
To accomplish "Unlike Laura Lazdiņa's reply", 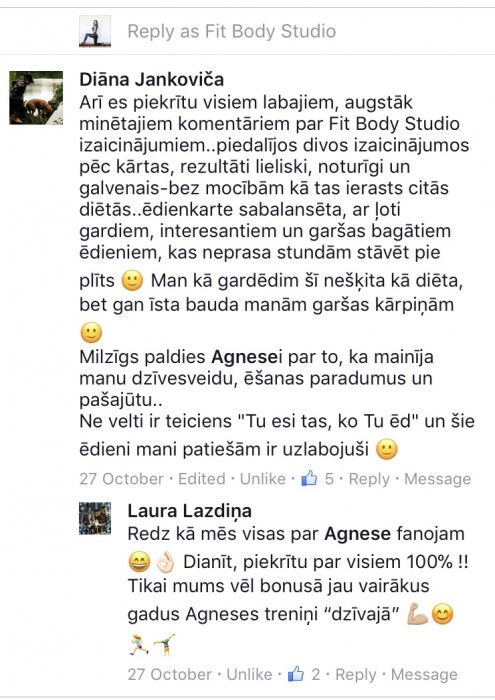I will (249, 674).
